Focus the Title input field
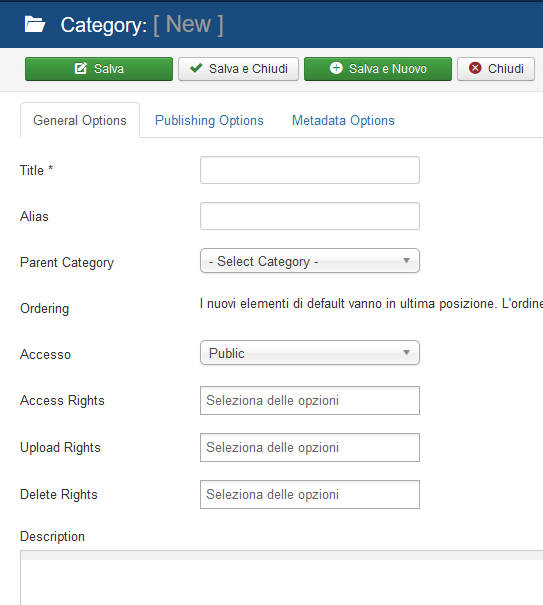This screenshot has width=543, height=605. 310,170
